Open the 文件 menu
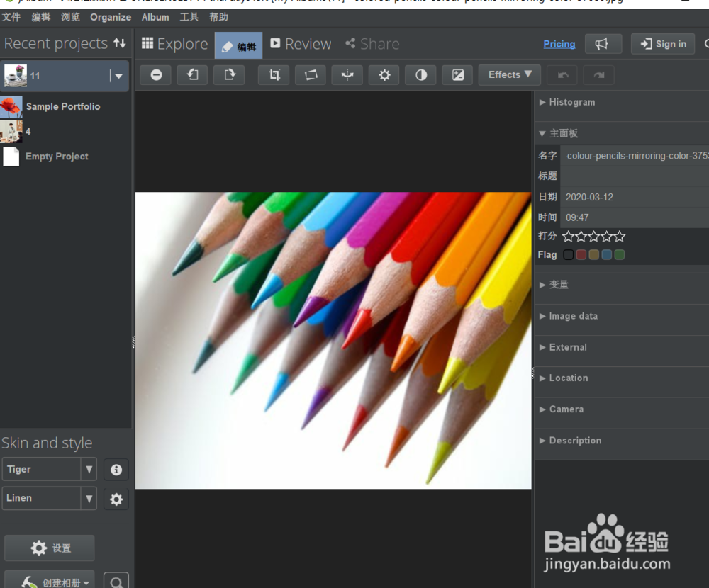 (x=11, y=17)
